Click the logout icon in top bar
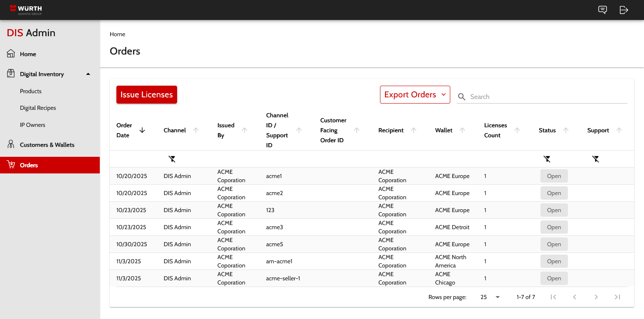644x319 pixels. coord(624,10)
